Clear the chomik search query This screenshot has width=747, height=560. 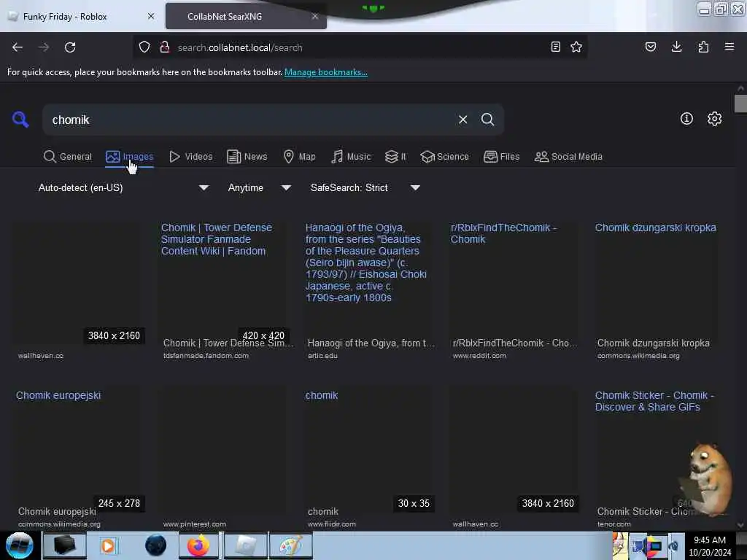pyautogui.click(x=462, y=120)
